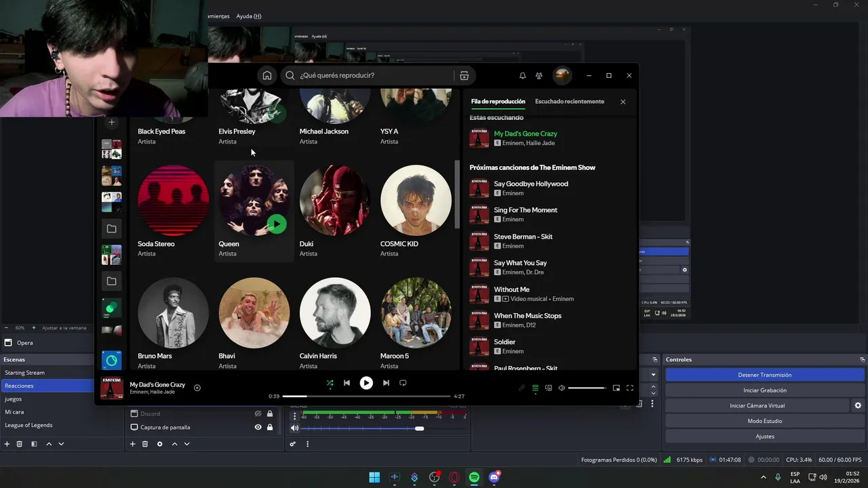This screenshot has height=488, width=868.
Task: Move the OBS scene up
Action: click(49, 444)
